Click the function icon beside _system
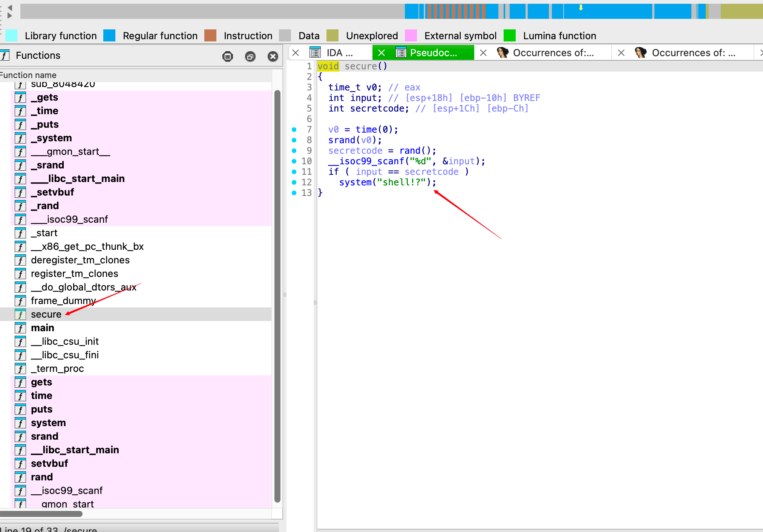The height and width of the screenshot is (532, 763). tap(20, 138)
